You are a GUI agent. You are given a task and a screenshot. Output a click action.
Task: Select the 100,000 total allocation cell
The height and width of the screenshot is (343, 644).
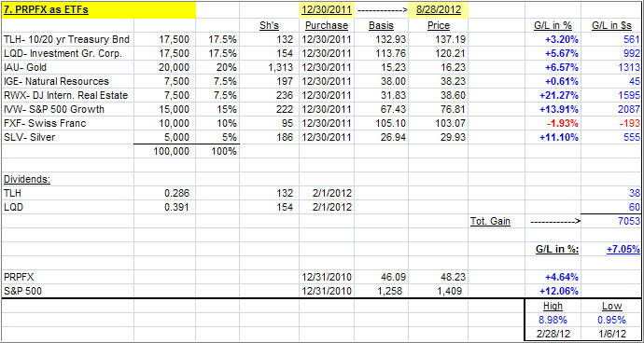coord(164,151)
